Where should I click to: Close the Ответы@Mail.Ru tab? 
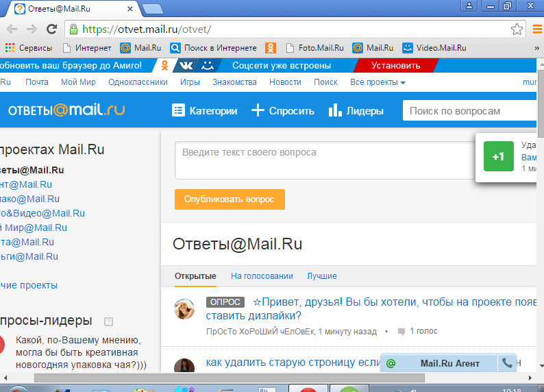coord(130,9)
